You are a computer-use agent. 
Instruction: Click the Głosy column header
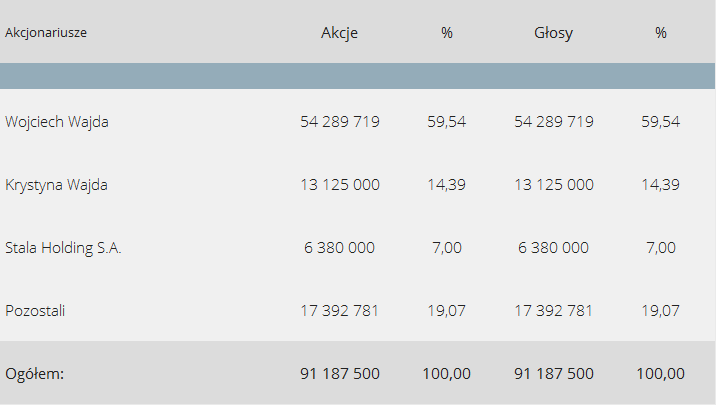pyautogui.click(x=553, y=33)
